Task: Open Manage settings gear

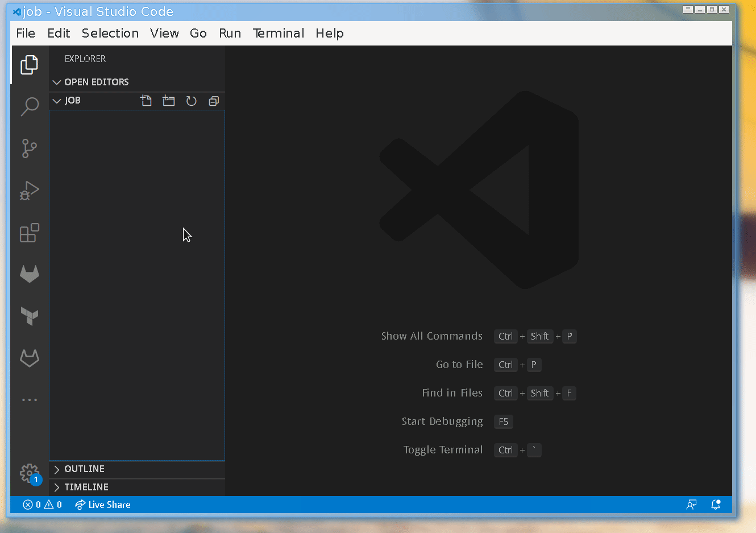Action: (x=30, y=473)
